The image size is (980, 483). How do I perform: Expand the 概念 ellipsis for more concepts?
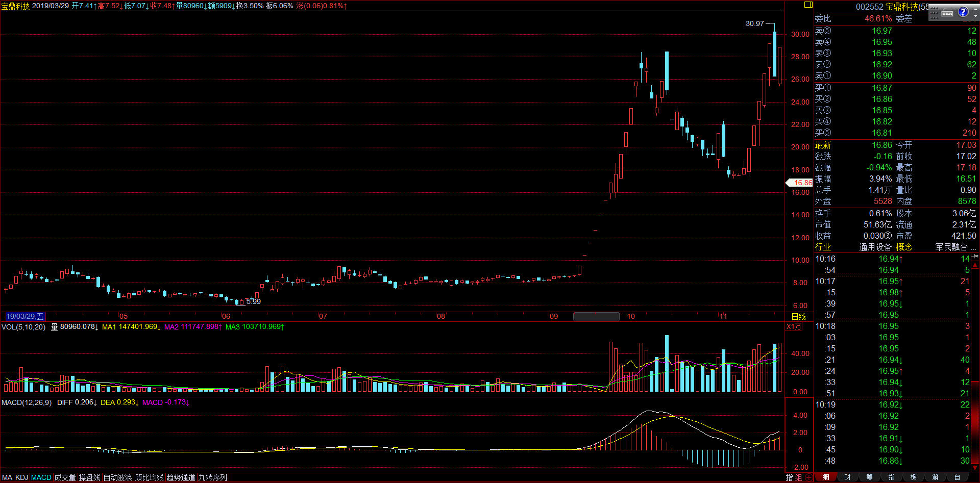(x=973, y=247)
